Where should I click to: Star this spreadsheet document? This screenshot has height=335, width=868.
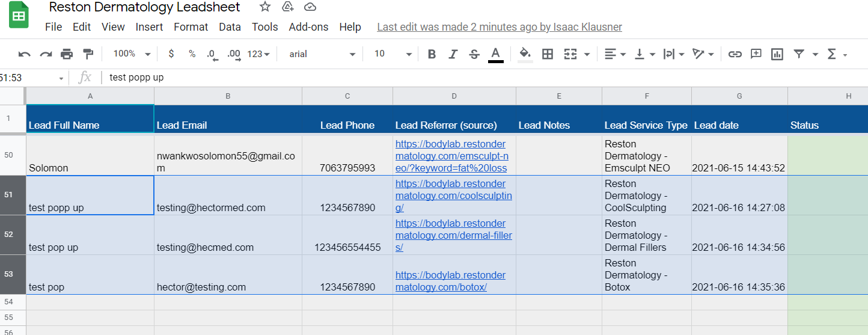(x=264, y=7)
